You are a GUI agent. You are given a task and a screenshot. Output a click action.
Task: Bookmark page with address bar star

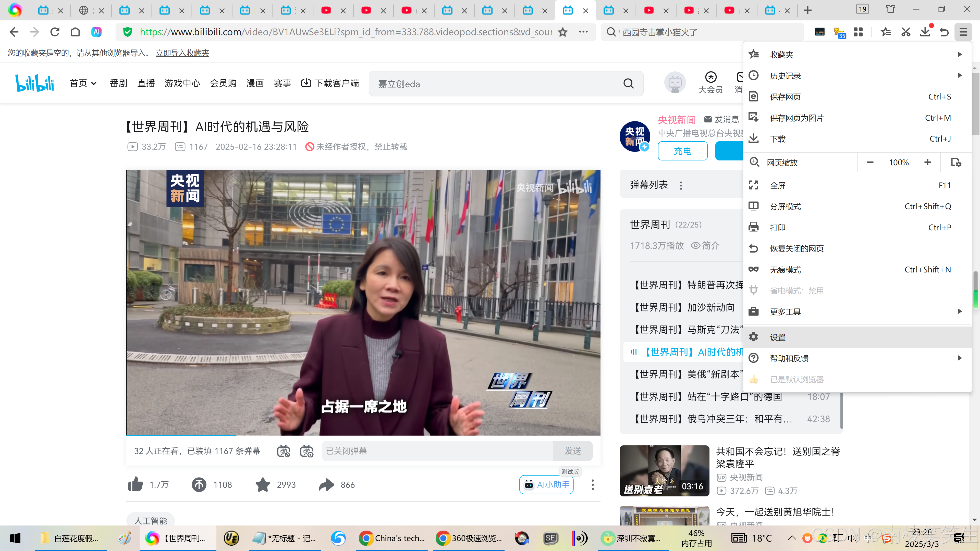coord(563,32)
